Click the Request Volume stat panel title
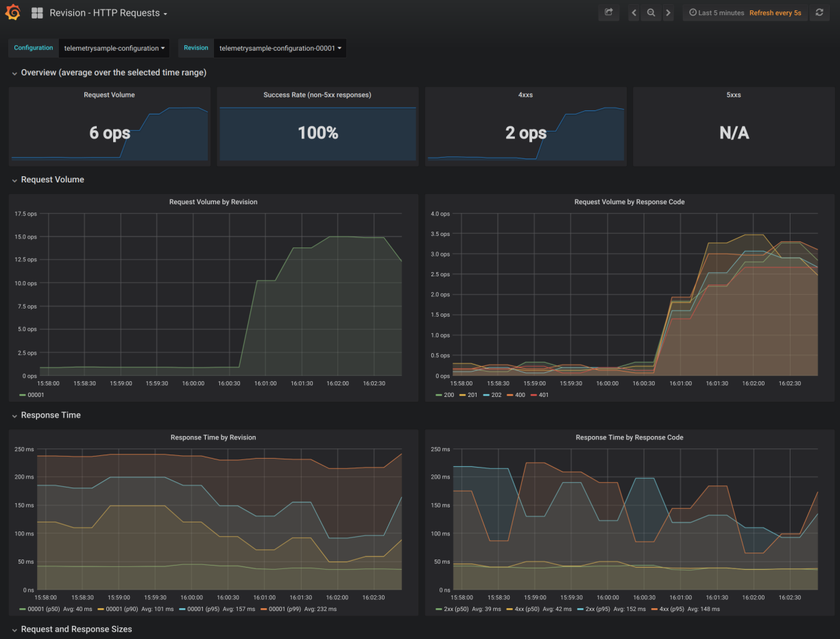 tap(109, 95)
